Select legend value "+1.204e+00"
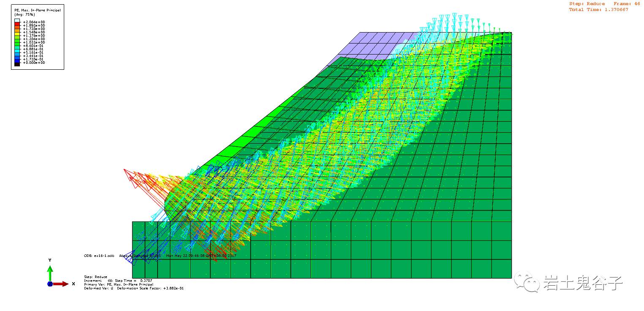Viewport: 644px width, 311px height. coord(34,39)
